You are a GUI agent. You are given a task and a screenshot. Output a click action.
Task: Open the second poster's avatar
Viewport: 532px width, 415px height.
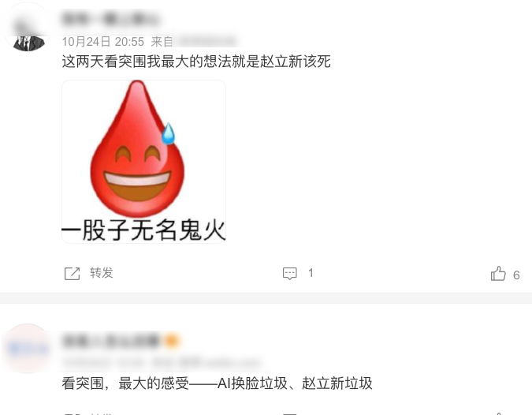tap(28, 349)
